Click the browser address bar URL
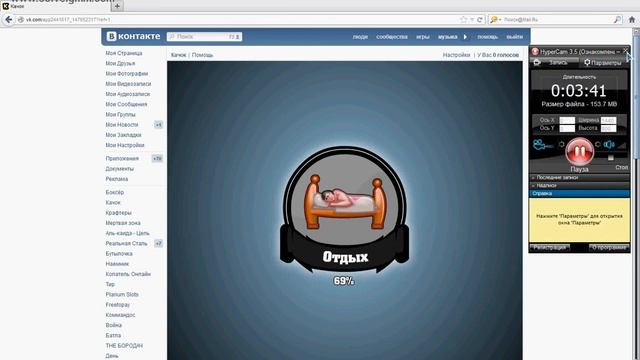Screen dimensions: 640x360 [68, 19]
